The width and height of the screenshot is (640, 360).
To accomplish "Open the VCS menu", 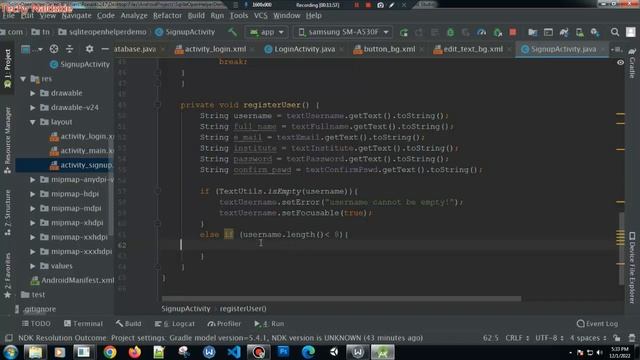I will pyautogui.click(x=260, y=16).
